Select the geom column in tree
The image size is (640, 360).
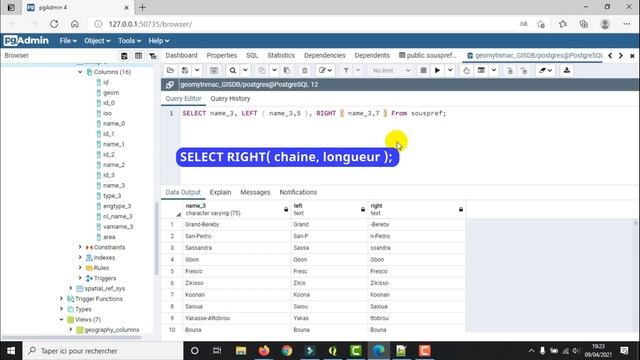[111, 93]
